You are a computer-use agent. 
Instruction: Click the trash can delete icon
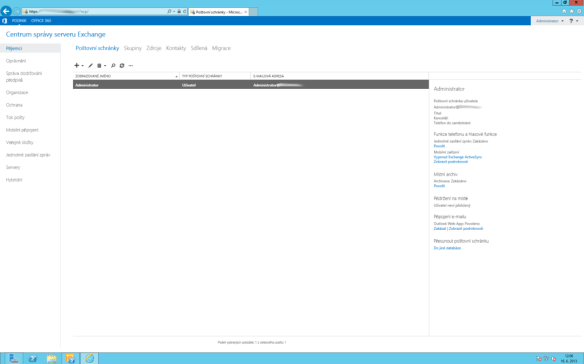click(x=99, y=66)
